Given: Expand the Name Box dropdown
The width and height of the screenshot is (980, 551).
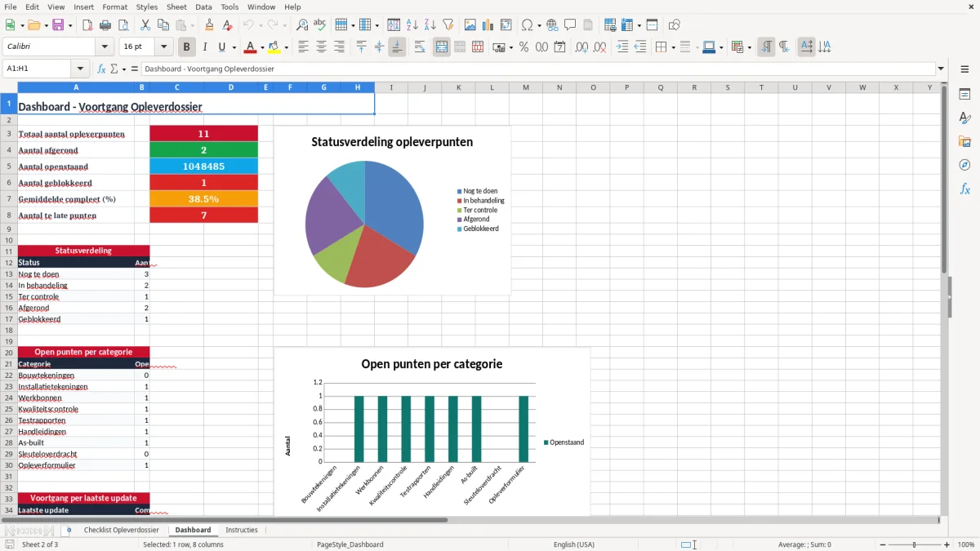Looking at the screenshot, I should 80,69.
